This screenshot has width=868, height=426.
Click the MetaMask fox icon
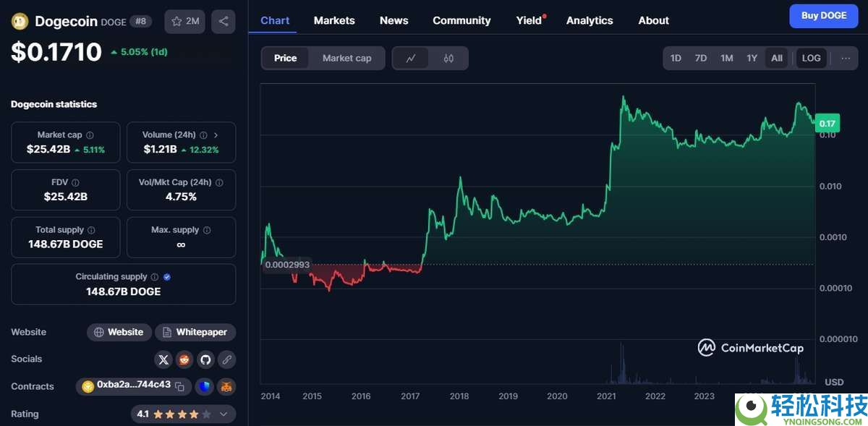tap(226, 387)
